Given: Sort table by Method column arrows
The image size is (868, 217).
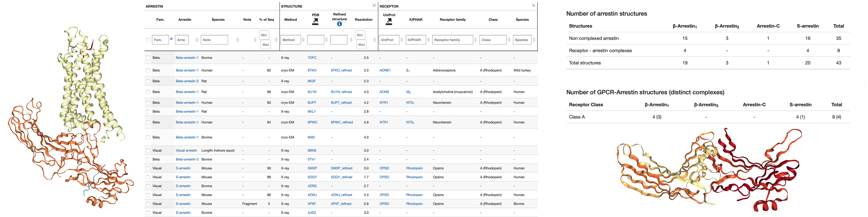Looking at the screenshot, I should click(303, 40).
